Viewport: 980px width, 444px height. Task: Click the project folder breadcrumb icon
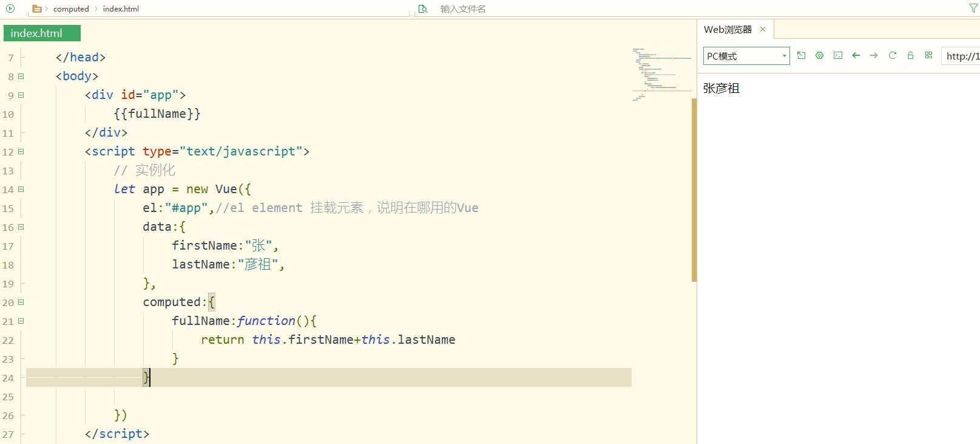pos(37,9)
